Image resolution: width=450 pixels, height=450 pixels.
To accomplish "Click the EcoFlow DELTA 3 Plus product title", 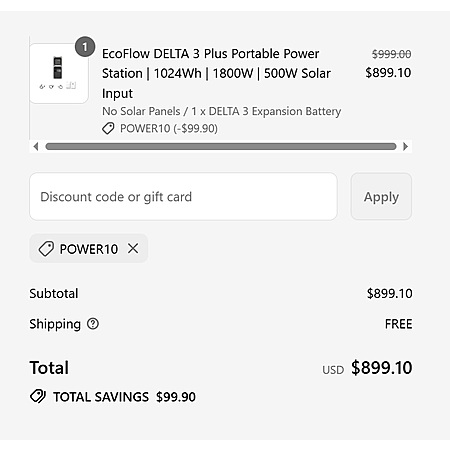I will (x=216, y=73).
